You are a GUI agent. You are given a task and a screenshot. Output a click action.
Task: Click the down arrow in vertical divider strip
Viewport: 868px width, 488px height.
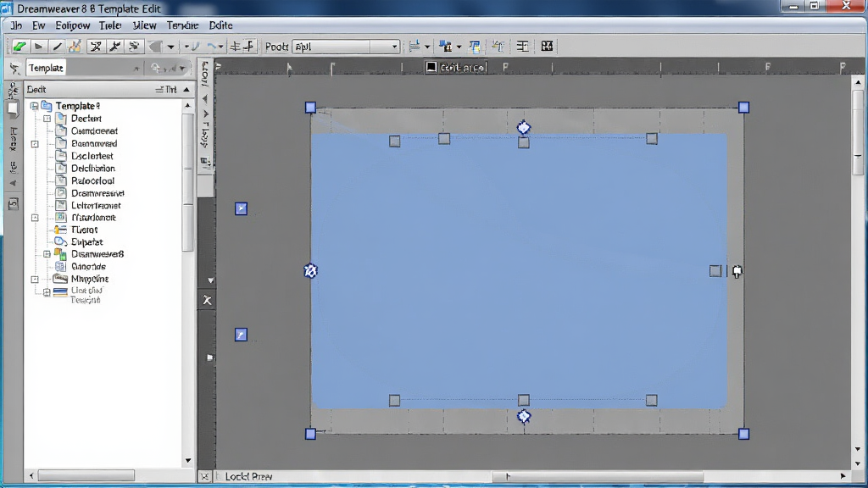coord(210,280)
